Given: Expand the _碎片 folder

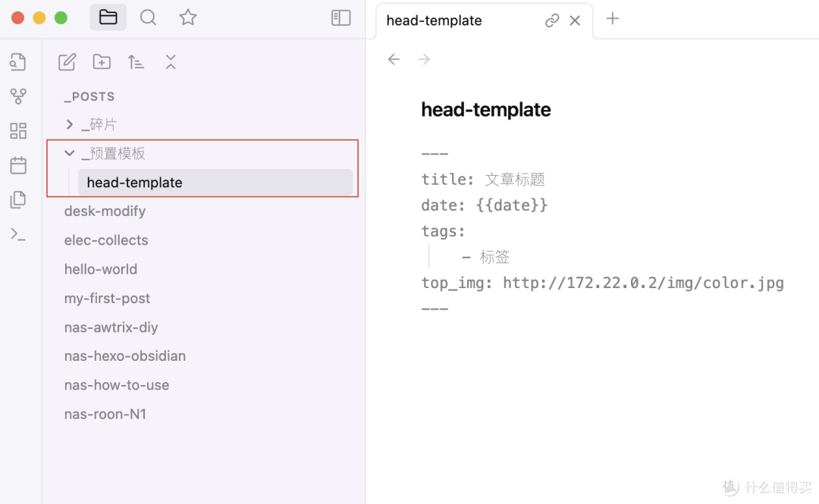Looking at the screenshot, I should [69, 124].
